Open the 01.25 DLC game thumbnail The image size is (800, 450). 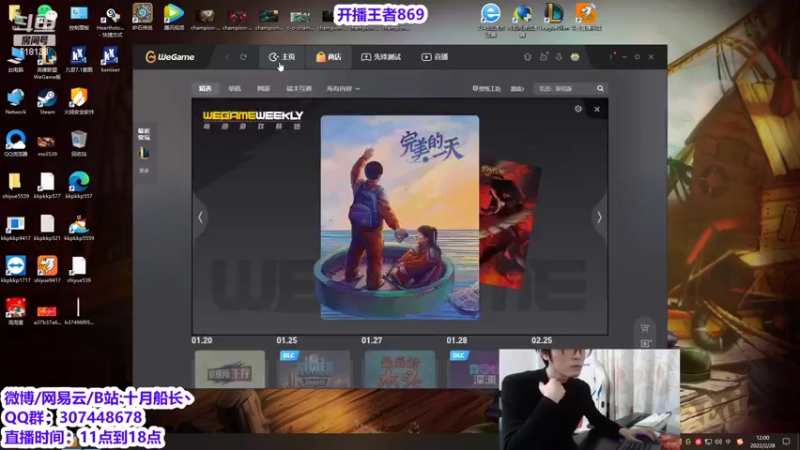(x=314, y=369)
